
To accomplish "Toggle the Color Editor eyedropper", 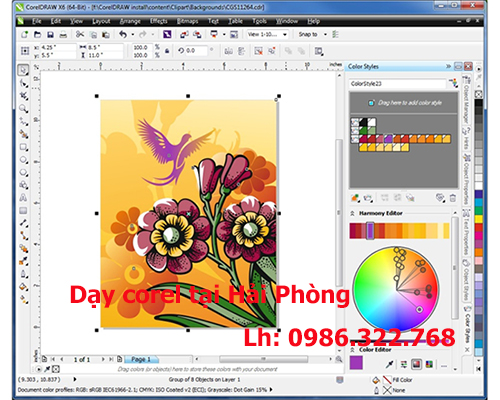I will coord(389,364).
